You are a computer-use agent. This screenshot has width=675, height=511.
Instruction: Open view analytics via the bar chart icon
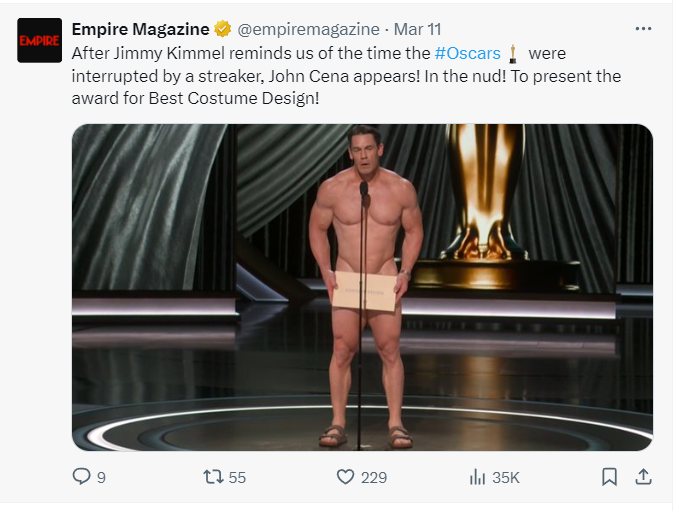click(x=477, y=478)
